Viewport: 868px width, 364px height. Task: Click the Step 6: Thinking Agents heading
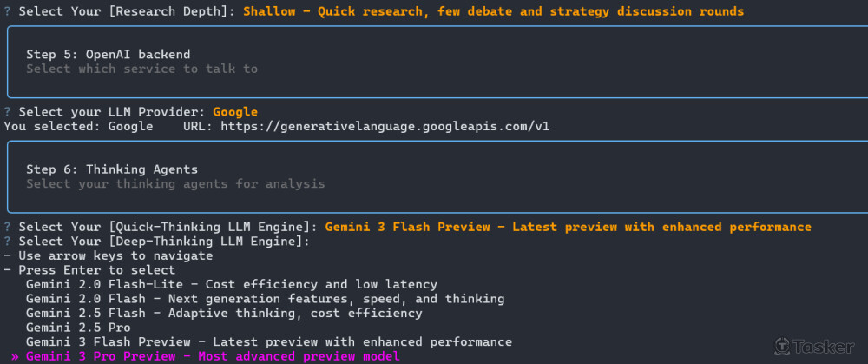click(112, 169)
